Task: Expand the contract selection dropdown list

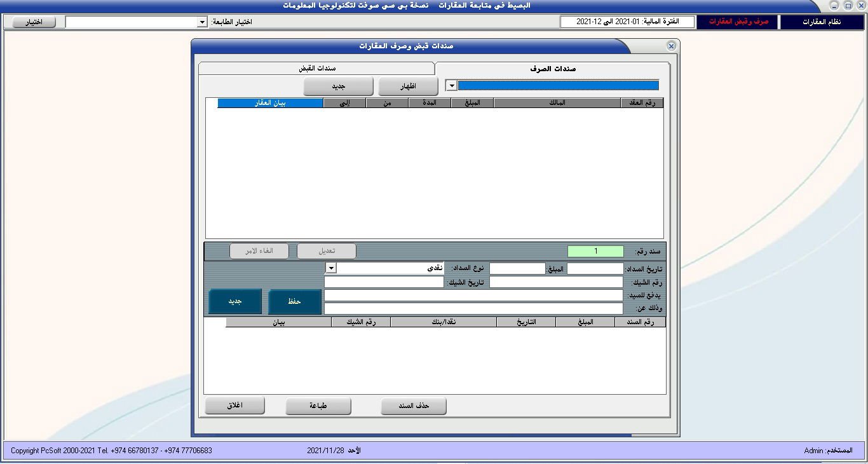Action: (451, 85)
